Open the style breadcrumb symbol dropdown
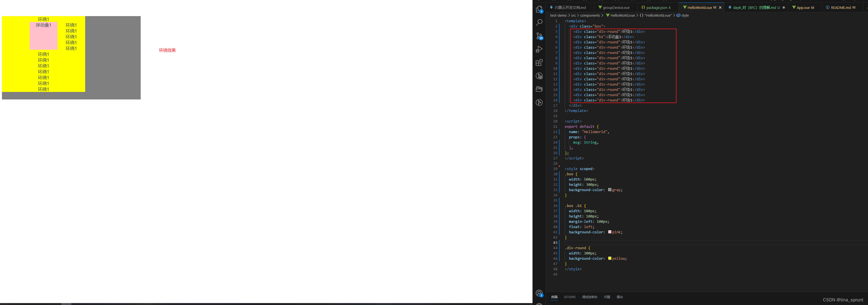This screenshot has width=868, height=305. click(x=685, y=16)
